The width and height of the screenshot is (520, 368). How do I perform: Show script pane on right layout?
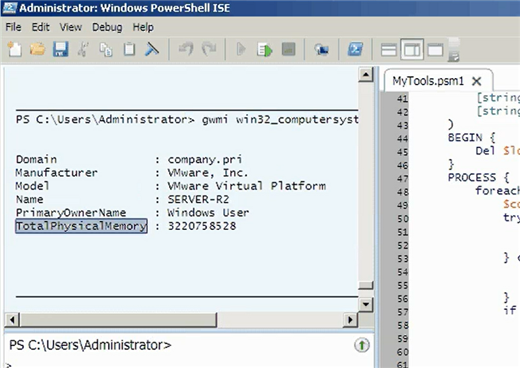[412, 50]
